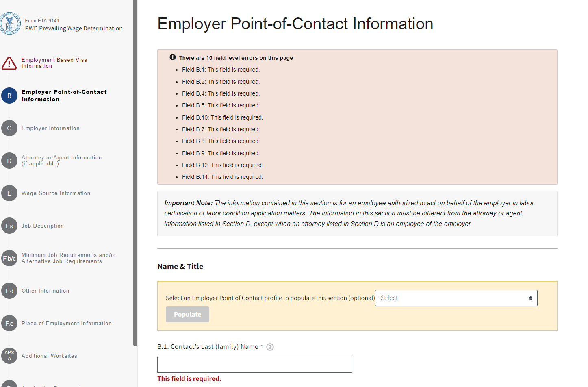Select the section C step circle
Image resolution: width=588 pixels, height=387 pixels.
(9, 128)
